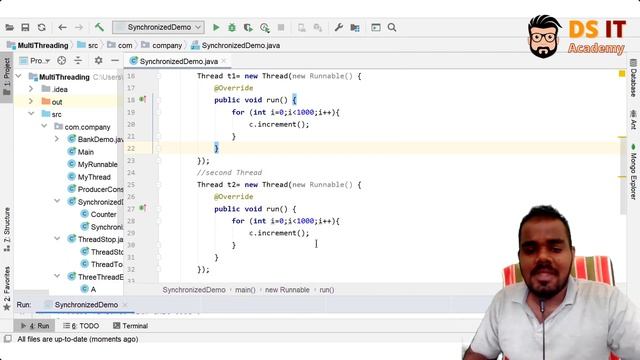Open the Database side tab
The height and width of the screenshot is (360, 640).
633,78
